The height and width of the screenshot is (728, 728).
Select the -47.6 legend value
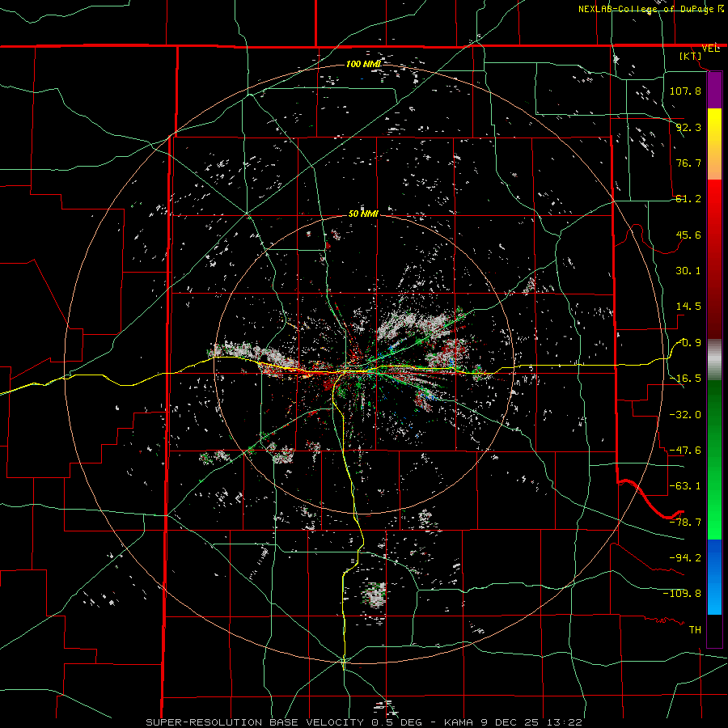point(685,451)
